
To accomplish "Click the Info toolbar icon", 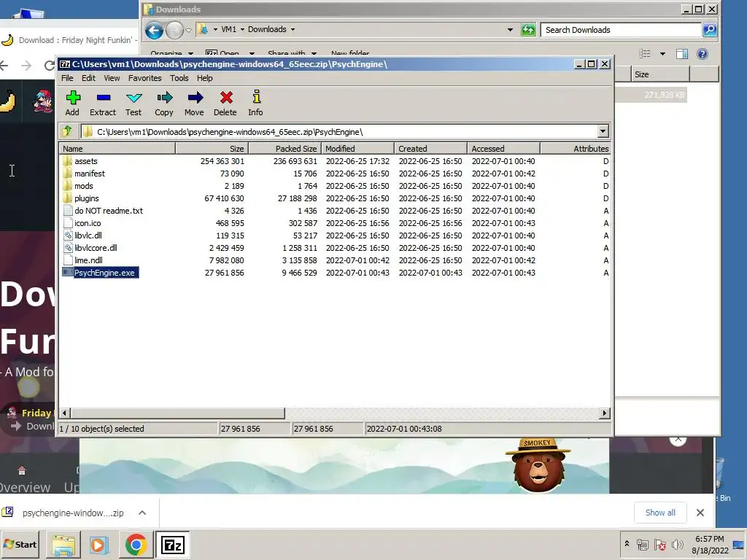I will pos(256,103).
